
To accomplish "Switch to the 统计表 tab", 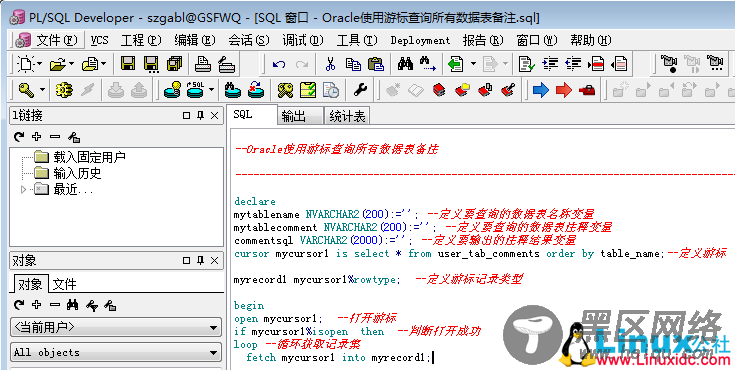I will (x=347, y=116).
